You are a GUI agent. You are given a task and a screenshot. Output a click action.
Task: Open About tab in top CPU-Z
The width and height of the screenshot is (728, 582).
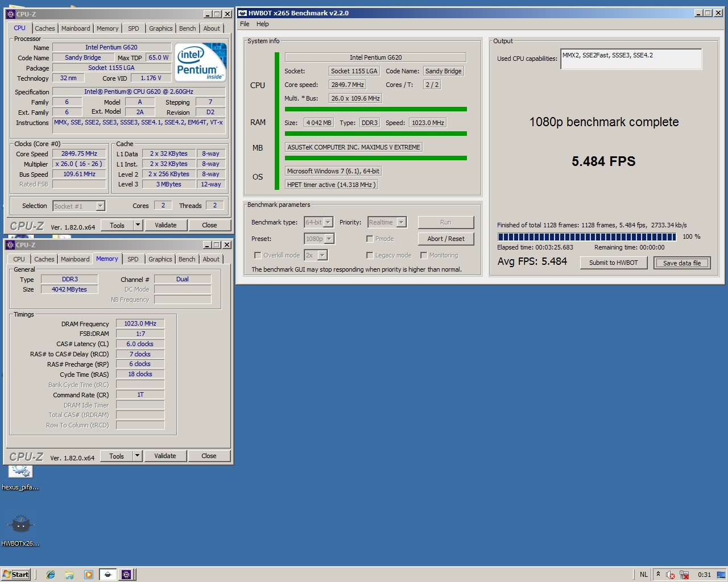[x=212, y=28]
